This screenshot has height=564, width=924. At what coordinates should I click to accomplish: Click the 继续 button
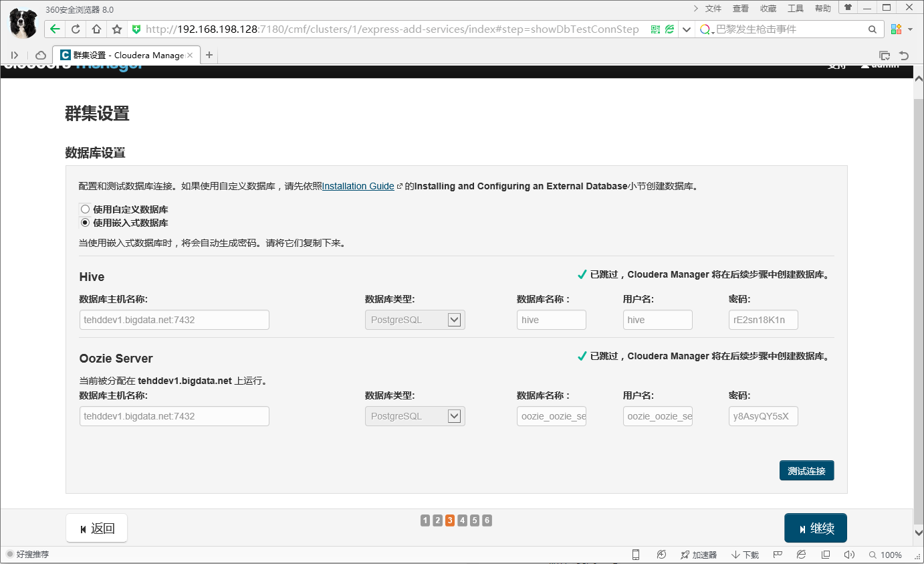click(816, 529)
